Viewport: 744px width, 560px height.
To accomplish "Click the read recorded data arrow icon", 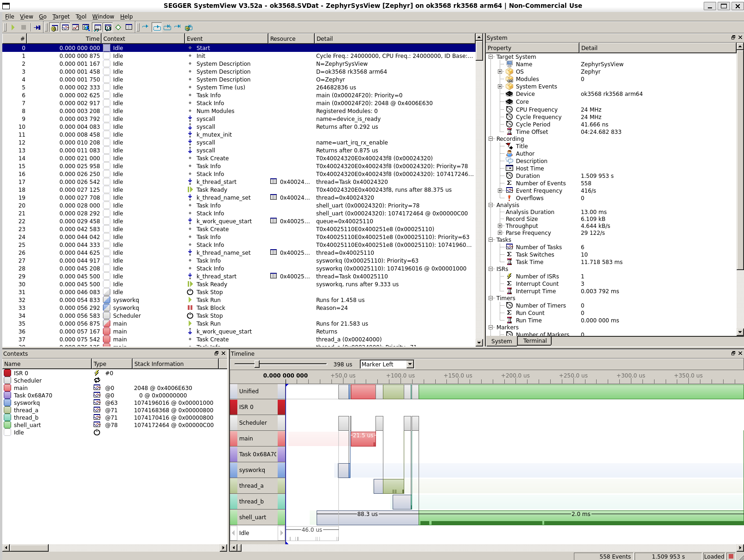I will tap(38, 27).
